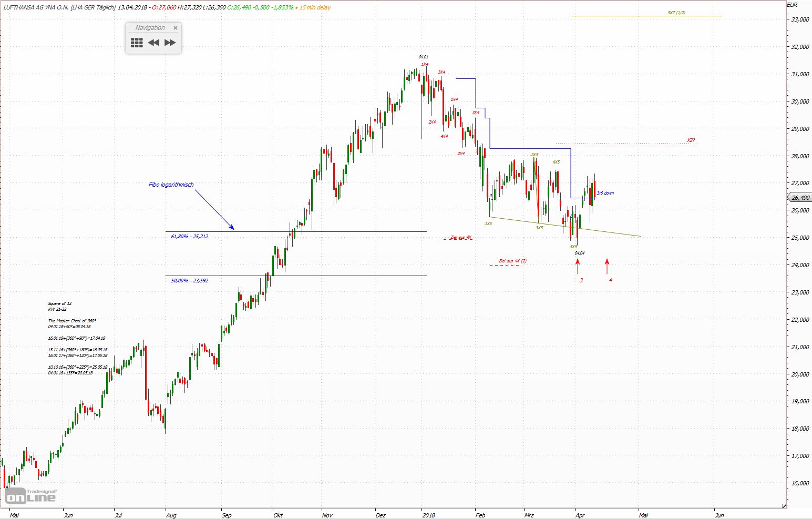Screen dimensions: 812x519
Task: Select the Square of 12 note
Action: [x=60, y=303]
